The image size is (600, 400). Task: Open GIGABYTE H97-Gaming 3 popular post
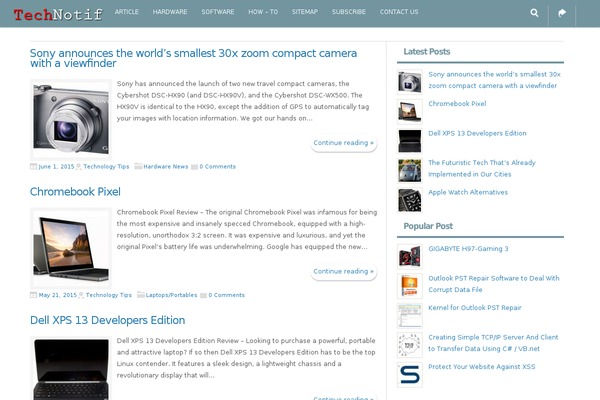[x=468, y=249]
